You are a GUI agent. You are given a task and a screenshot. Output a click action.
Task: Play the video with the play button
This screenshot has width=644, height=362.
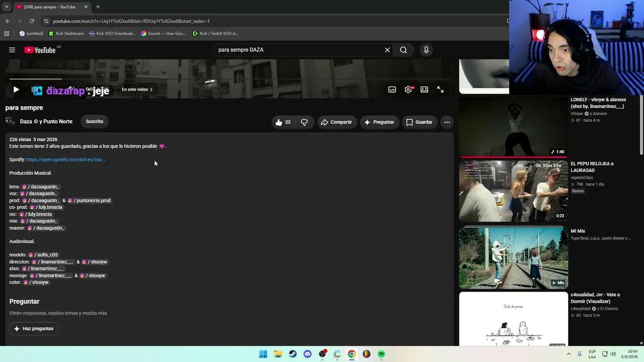tap(16, 89)
